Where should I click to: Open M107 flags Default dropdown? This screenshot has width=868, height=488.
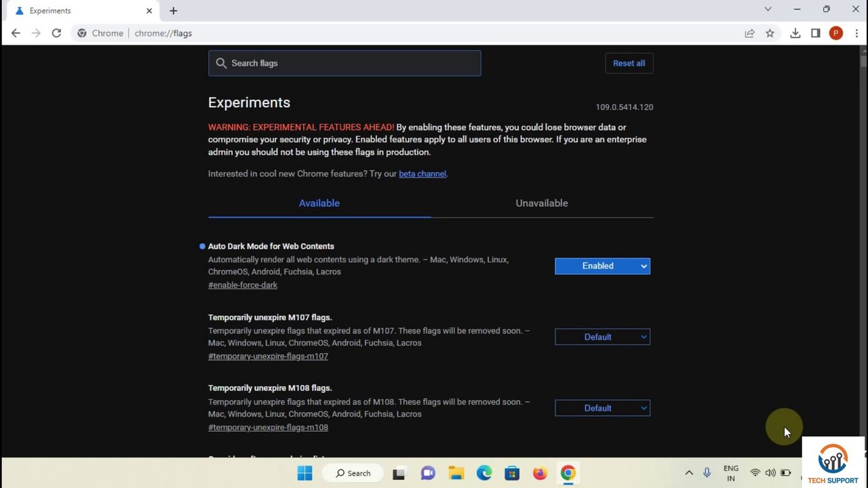pyautogui.click(x=602, y=337)
